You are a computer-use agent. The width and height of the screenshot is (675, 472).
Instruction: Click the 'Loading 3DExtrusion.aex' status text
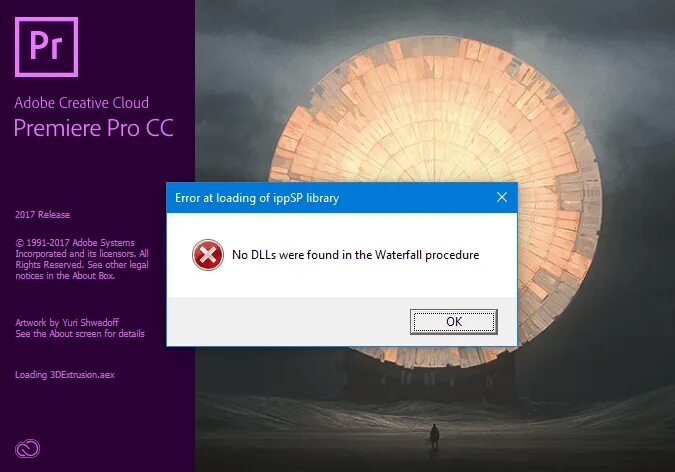point(65,375)
